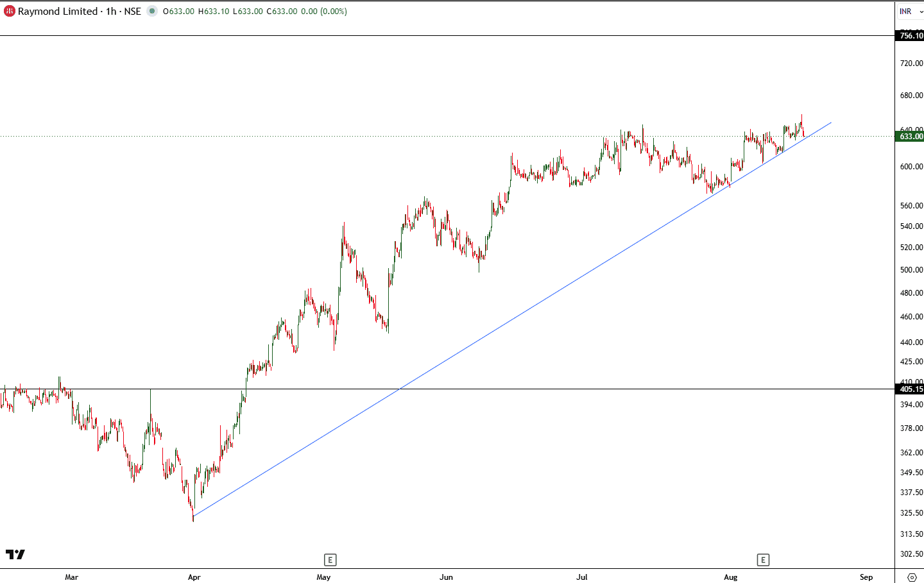
Task: Select the blue ascending trendline
Action: coord(512,319)
